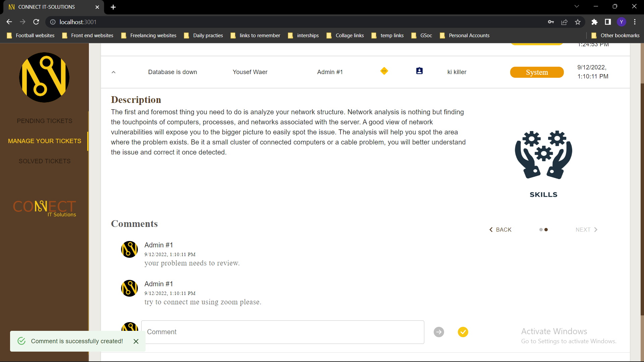Click the share page icon in address bar
Image resolution: width=644 pixels, height=362 pixels.
pos(564,22)
